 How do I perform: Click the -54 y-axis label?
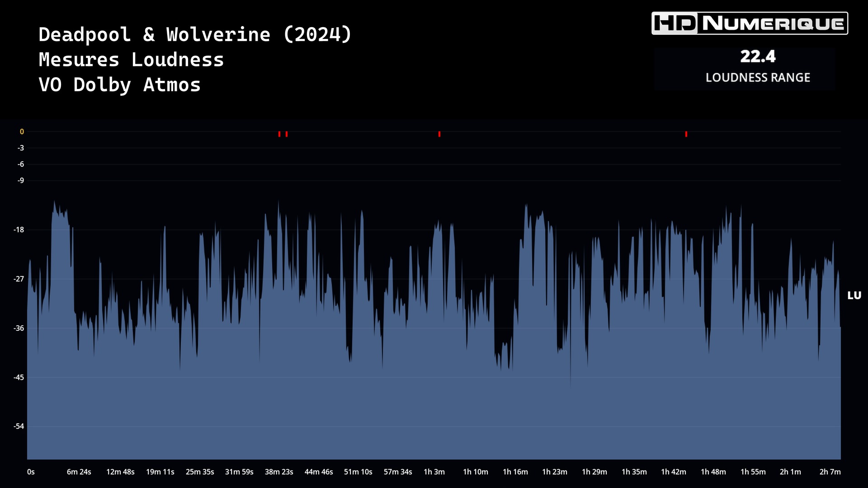pyautogui.click(x=19, y=426)
